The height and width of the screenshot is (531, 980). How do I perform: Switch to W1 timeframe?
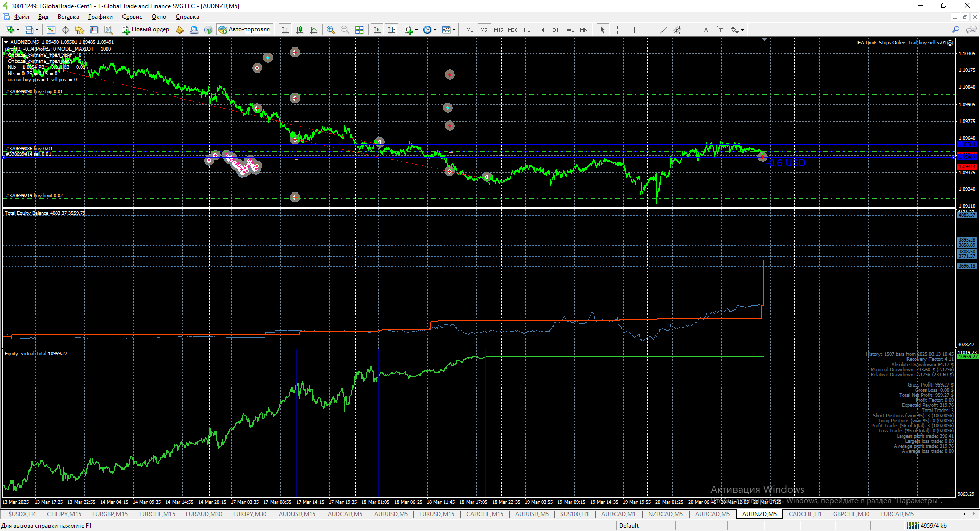click(x=570, y=30)
